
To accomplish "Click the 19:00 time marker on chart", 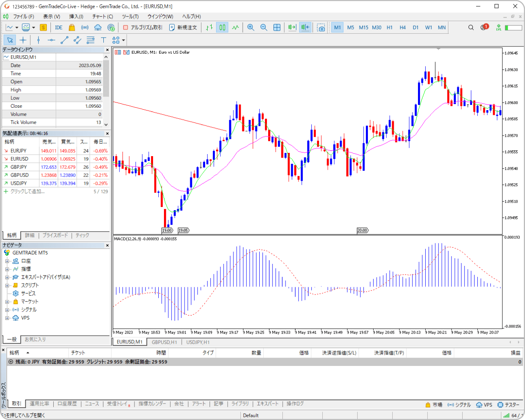I will (x=167, y=230).
